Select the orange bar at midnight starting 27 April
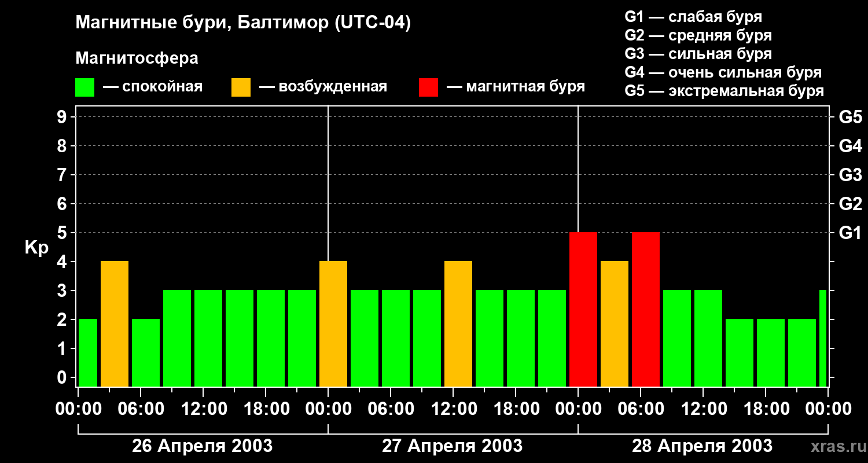Image resolution: width=868 pixels, height=463 pixels. [x=333, y=324]
